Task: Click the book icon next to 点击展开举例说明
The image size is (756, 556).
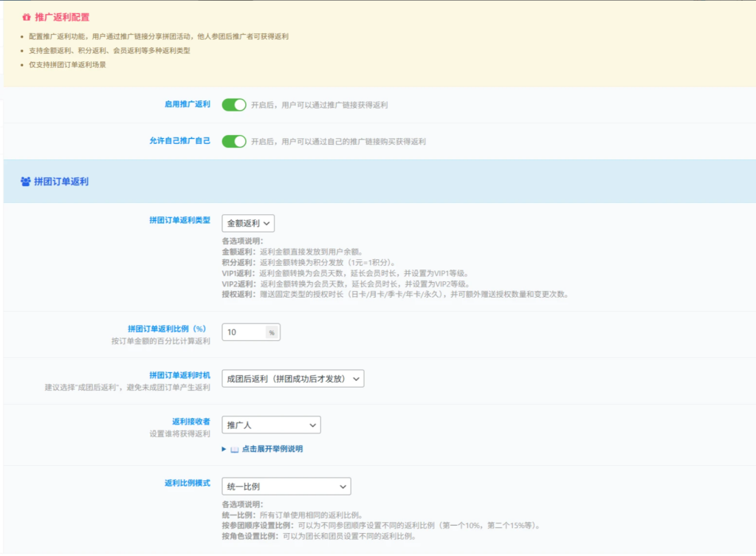Action: coord(236,448)
